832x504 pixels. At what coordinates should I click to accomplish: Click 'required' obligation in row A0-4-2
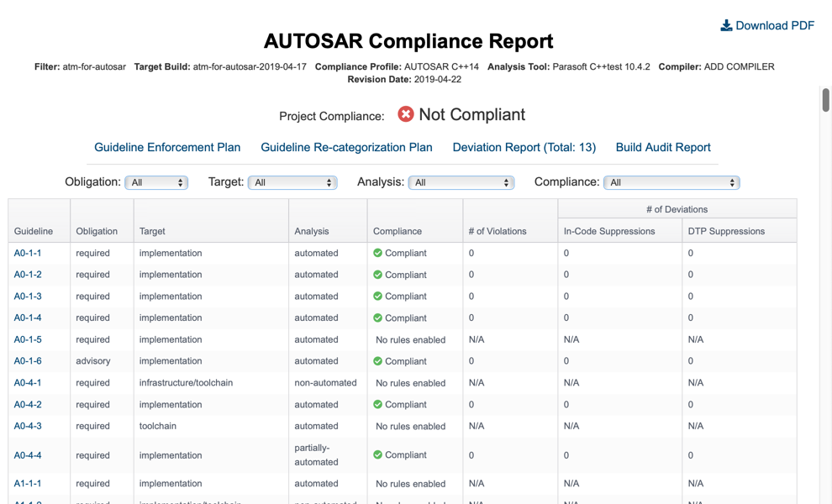click(92, 404)
